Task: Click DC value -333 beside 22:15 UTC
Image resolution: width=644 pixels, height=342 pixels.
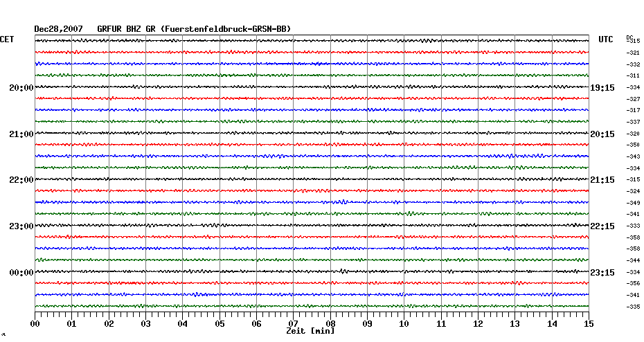Action: (x=633, y=226)
